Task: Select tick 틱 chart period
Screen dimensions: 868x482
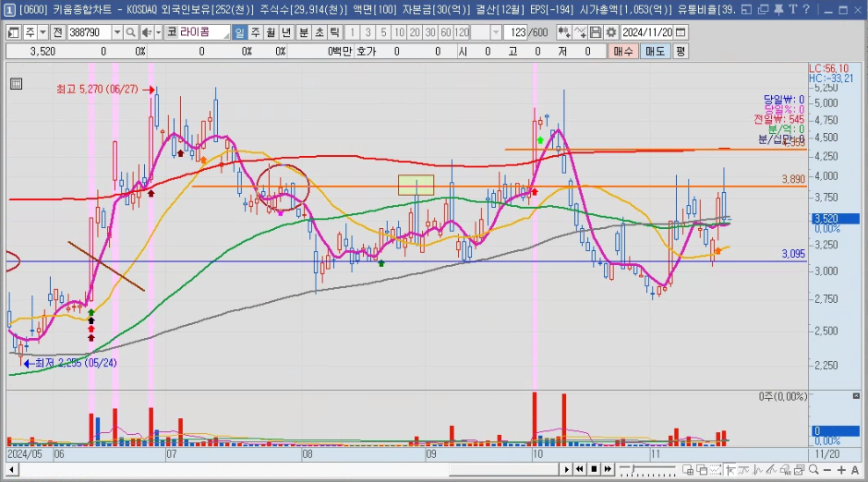Action: (x=335, y=32)
